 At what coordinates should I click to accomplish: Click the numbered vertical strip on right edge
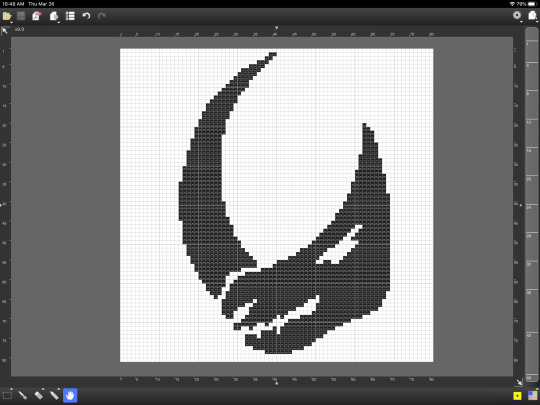click(532, 205)
